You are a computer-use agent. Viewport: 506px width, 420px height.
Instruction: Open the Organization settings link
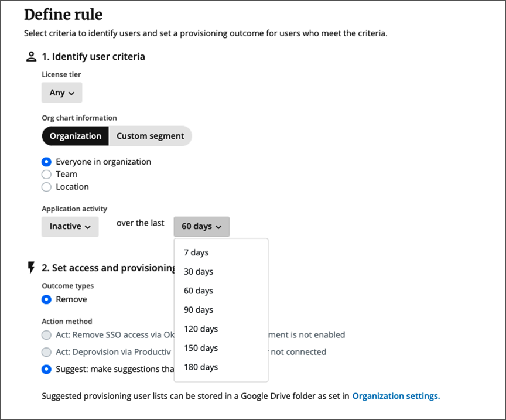(396, 395)
